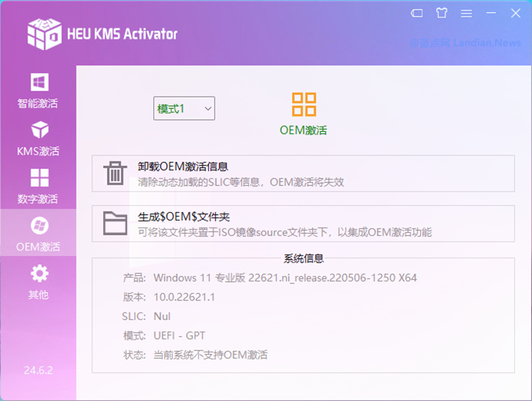The height and width of the screenshot is (401, 532).
Task: Click the HEU KMS Activator title text
Action: tap(123, 34)
